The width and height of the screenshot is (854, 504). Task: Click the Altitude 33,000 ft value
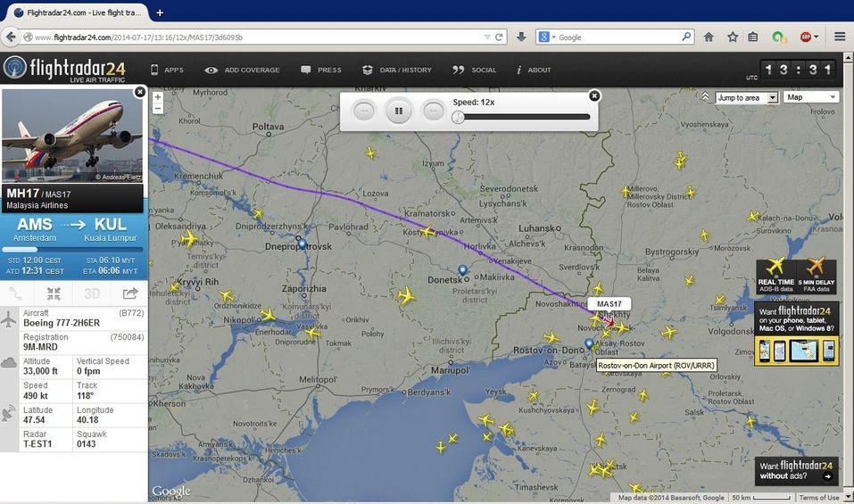pyautogui.click(x=40, y=371)
